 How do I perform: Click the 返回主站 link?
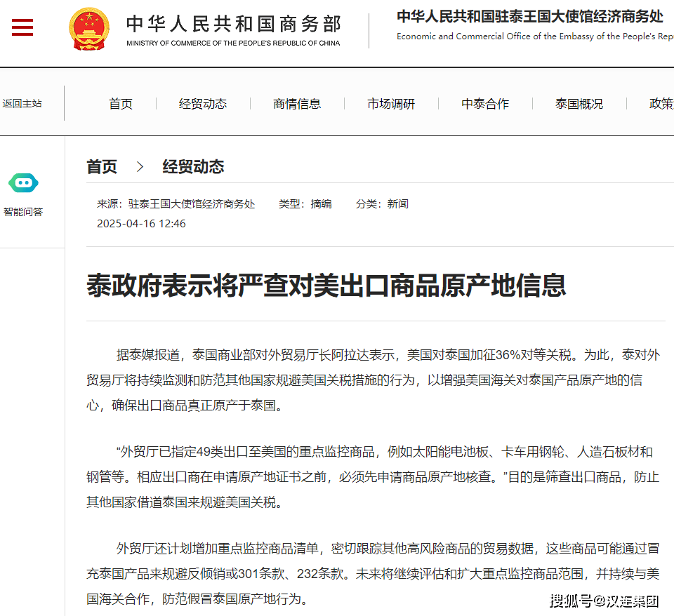22,104
